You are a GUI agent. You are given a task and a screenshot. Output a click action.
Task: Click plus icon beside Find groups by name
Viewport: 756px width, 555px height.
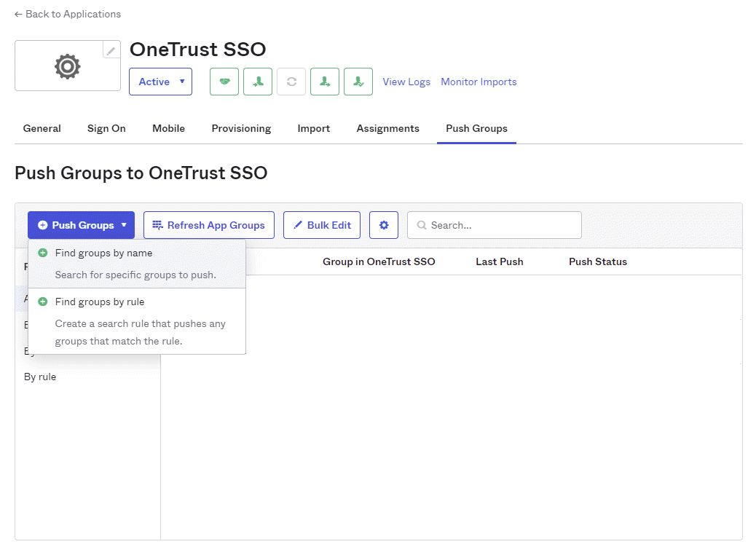[x=43, y=253]
